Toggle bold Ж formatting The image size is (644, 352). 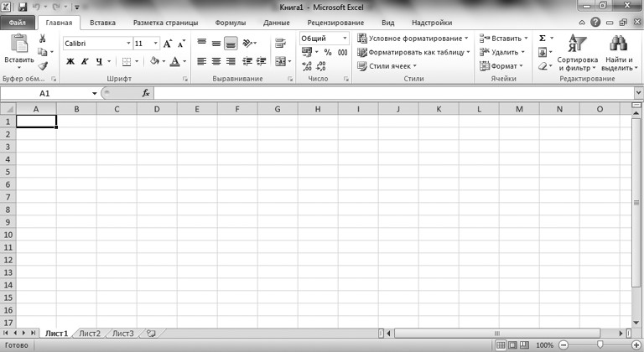(70, 61)
